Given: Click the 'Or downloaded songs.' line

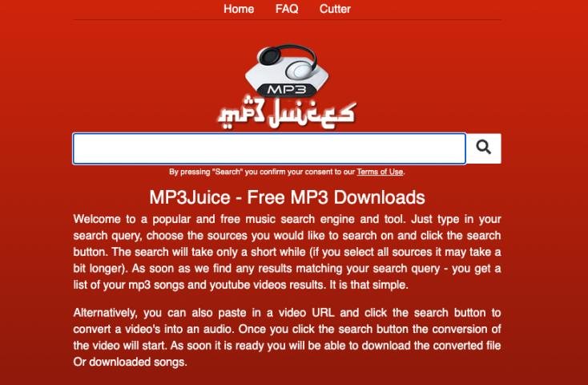Looking at the screenshot, I should 130,362.
